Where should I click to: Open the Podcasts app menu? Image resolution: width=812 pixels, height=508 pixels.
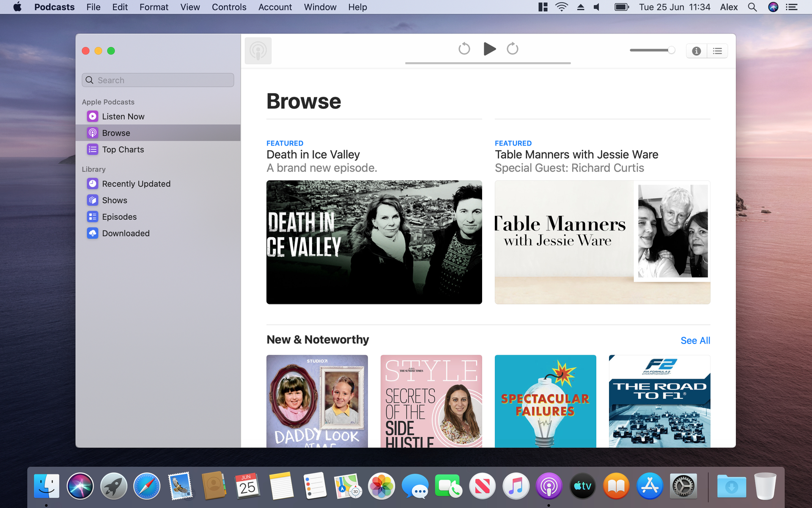(x=55, y=7)
